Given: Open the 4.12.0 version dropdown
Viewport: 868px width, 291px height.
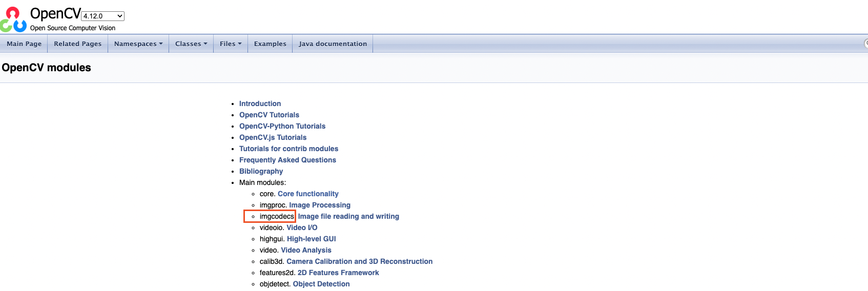Looking at the screenshot, I should [103, 16].
